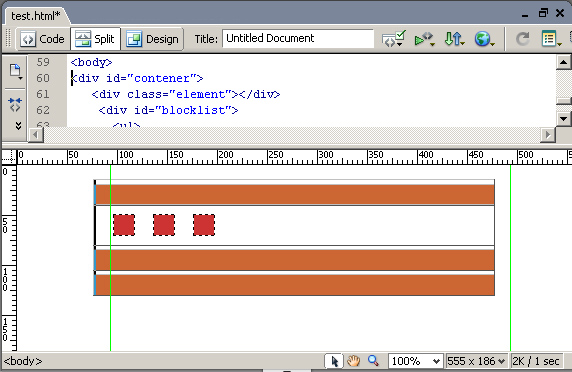Edit the document Title field
The width and height of the screenshot is (572, 372).
(298, 38)
